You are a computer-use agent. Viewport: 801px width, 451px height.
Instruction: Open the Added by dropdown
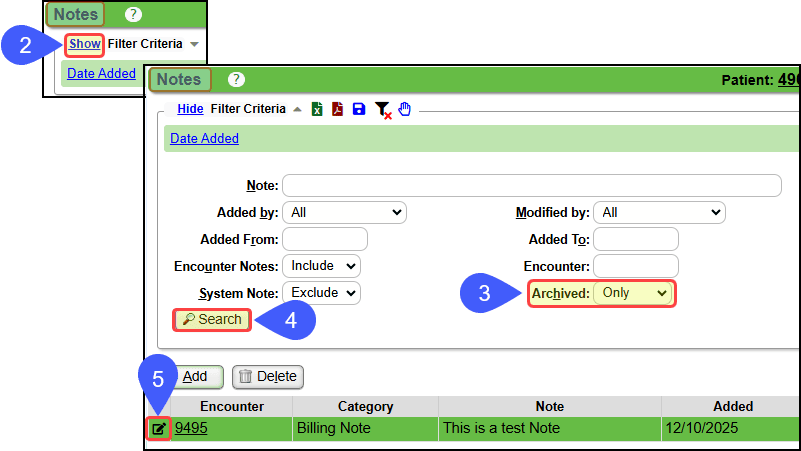(x=345, y=212)
